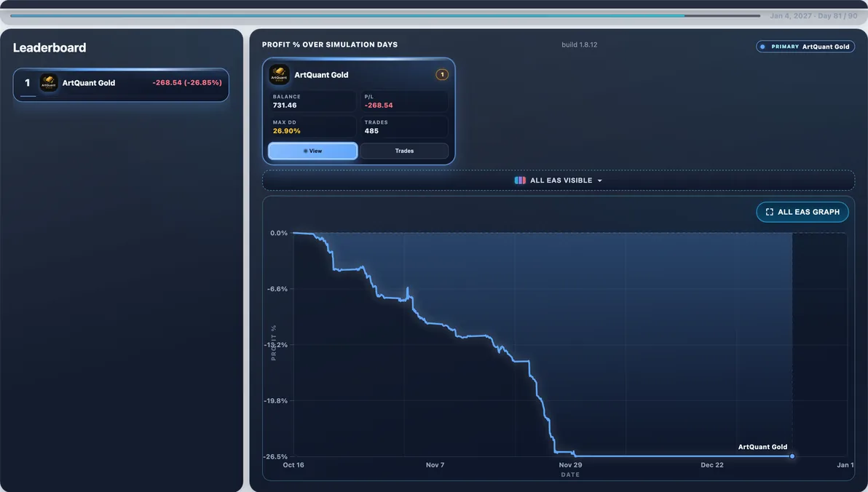
Task: Click the rank number 1 in leaderboard
Action: [x=27, y=82]
